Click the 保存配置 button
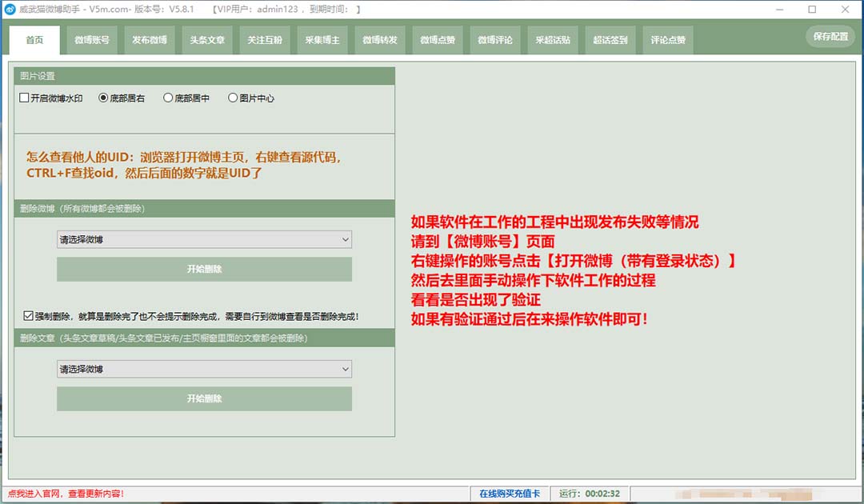This screenshot has width=864, height=504. 830,36
